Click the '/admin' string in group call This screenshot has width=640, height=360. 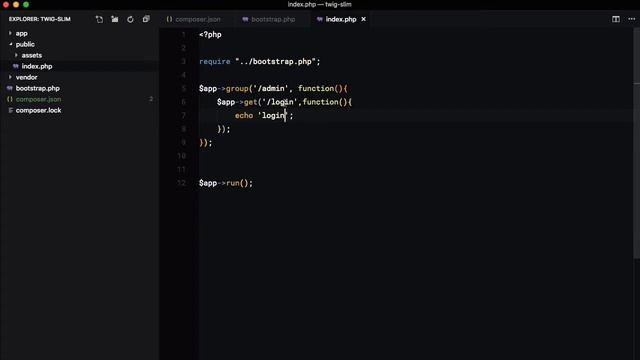271,89
